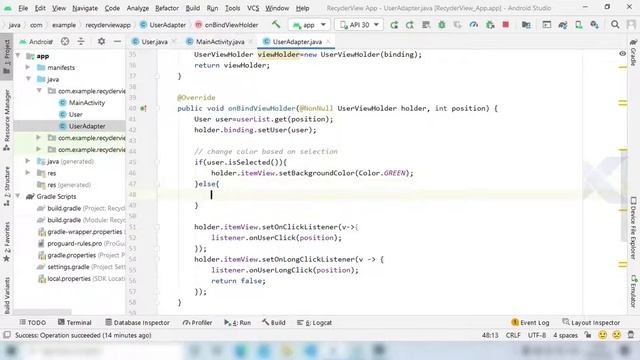Open the SDK Manager icon
Screen dimensions: 640x360
(x=594, y=25)
